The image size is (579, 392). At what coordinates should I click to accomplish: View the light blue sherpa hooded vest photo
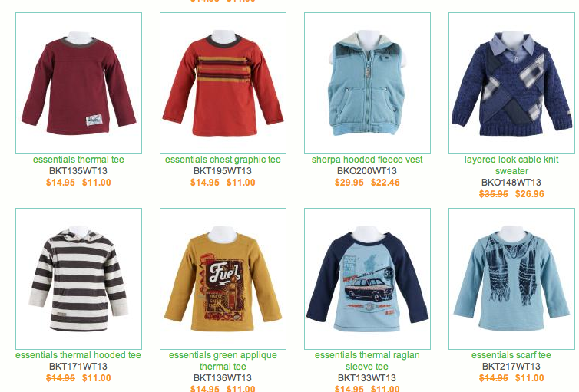pyautogui.click(x=367, y=84)
